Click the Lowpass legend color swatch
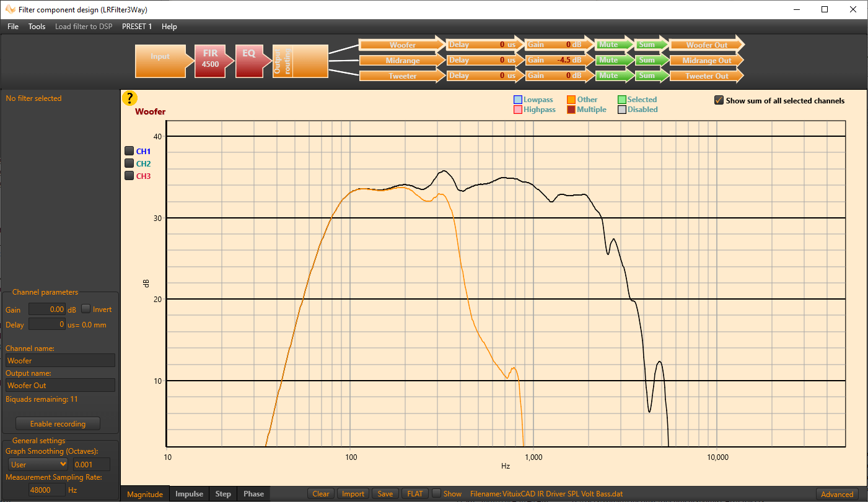The image size is (868, 502). [517, 100]
